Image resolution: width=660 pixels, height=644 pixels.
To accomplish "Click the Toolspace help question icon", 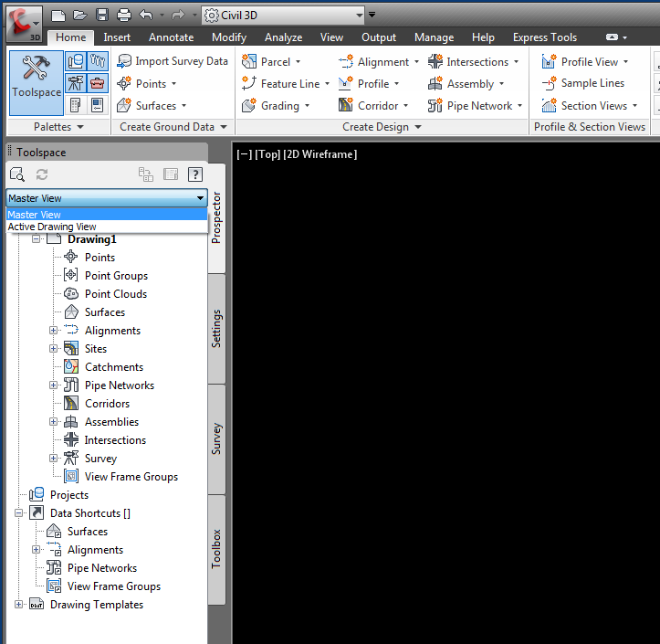I will pos(194,174).
